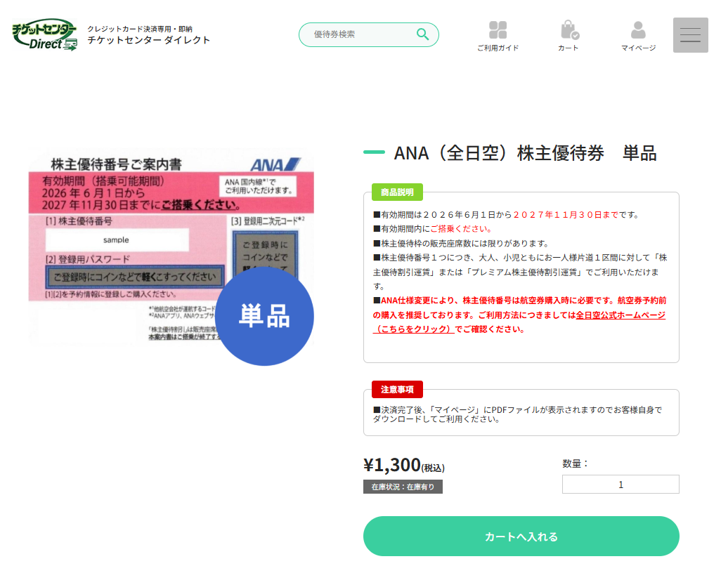Screen dimensions: 728x566
Task: Click the チケットセンター Direct logo
Action: pos(44,35)
